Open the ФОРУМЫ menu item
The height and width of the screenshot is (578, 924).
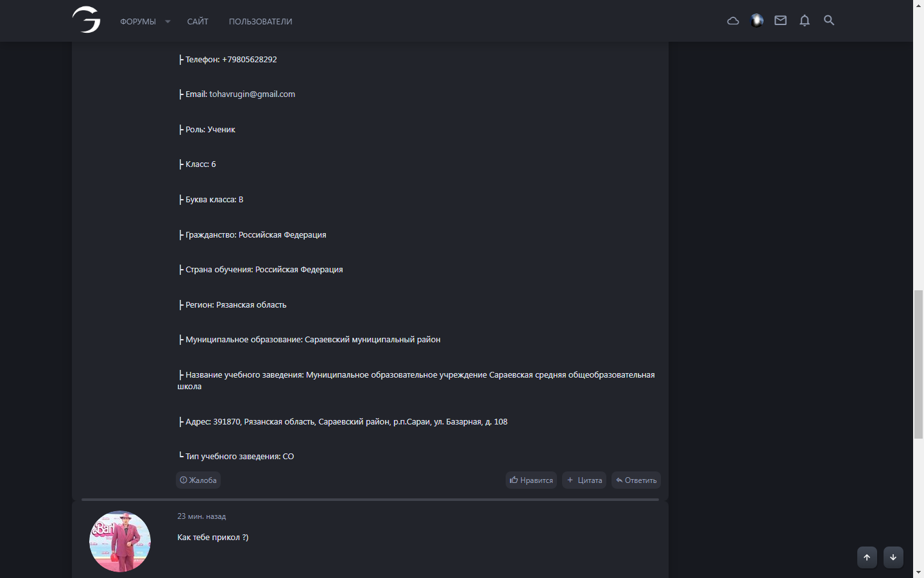point(138,22)
